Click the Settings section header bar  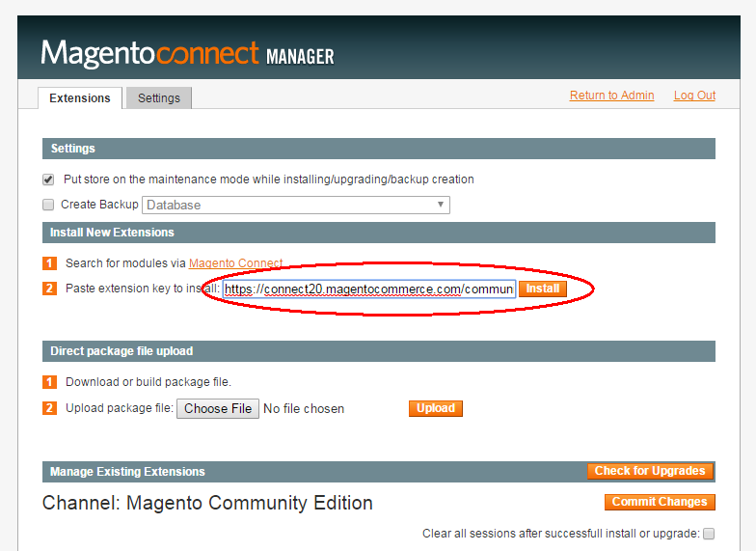378,149
